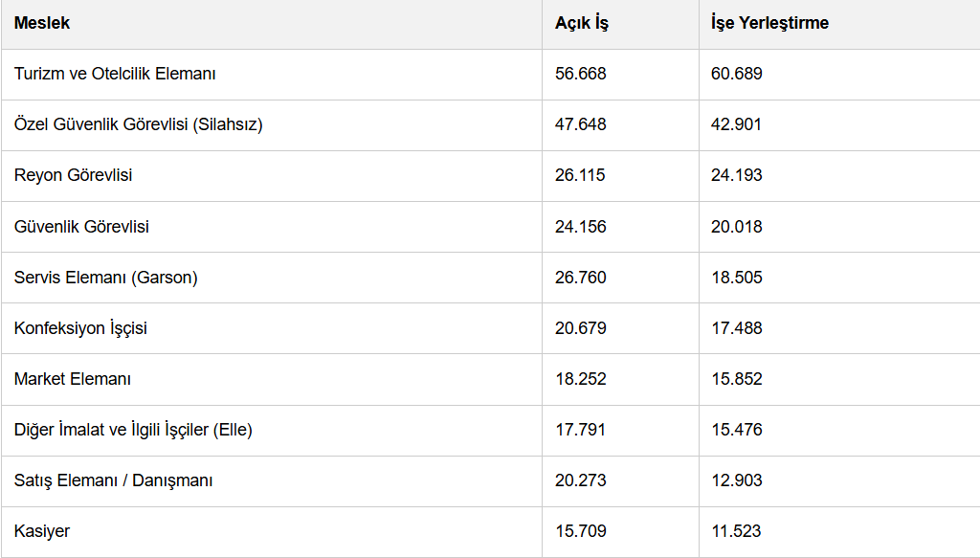Click the 56.668 open jobs value
This screenshot has height=558, width=980.
pos(581,74)
